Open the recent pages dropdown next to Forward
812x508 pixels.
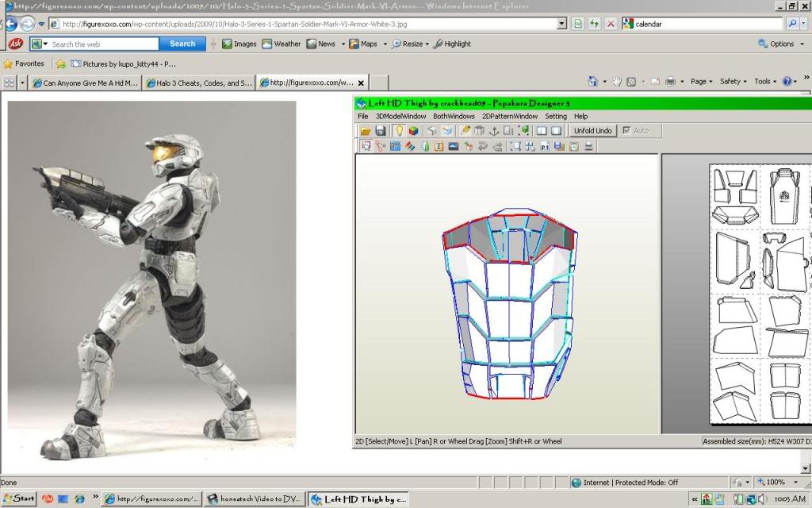click(x=41, y=24)
